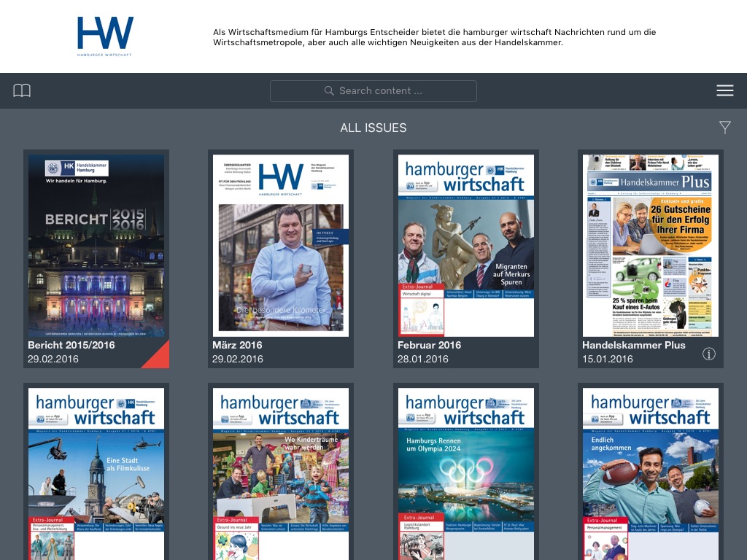This screenshot has height=560, width=747.
Task: Open the hamburger menu
Action: (x=724, y=90)
